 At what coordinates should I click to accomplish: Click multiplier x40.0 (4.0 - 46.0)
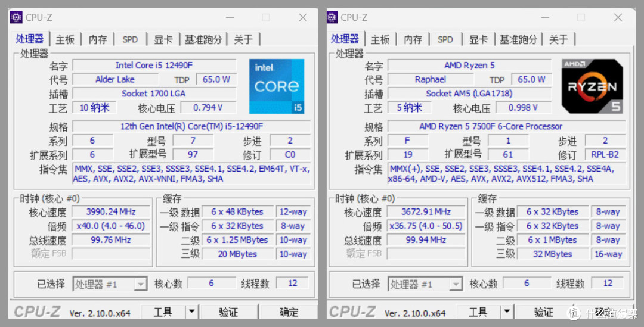pyautogui.click(x=111, y=226)
